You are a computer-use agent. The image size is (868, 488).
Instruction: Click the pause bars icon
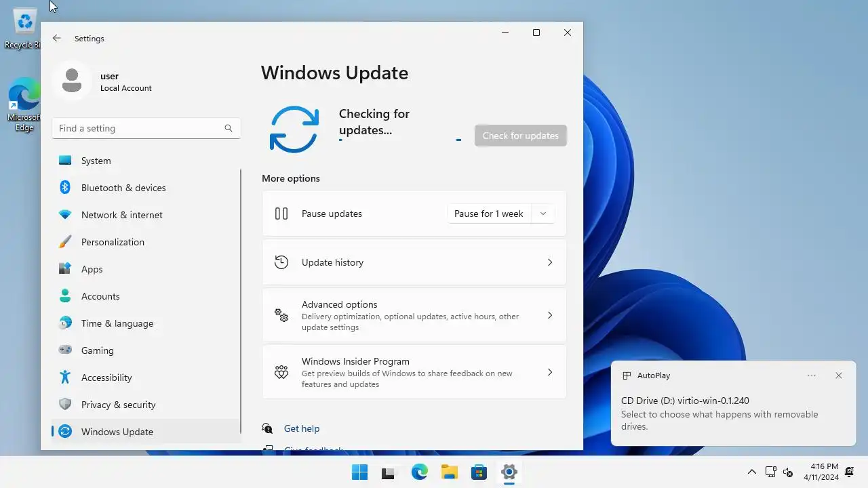(281, 213)
